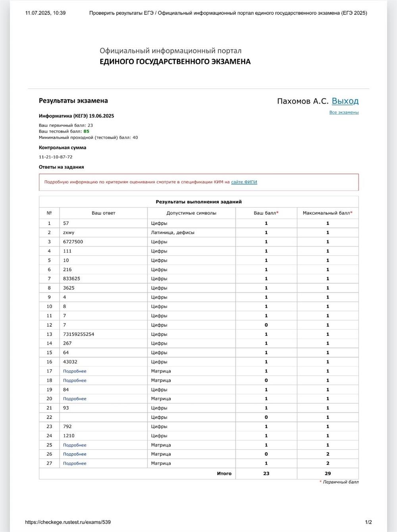The width and height of the screenshot is (397, 532).
Task: Open the Все экзамены link
Action: pyautogui.click(x=344, y=112)
